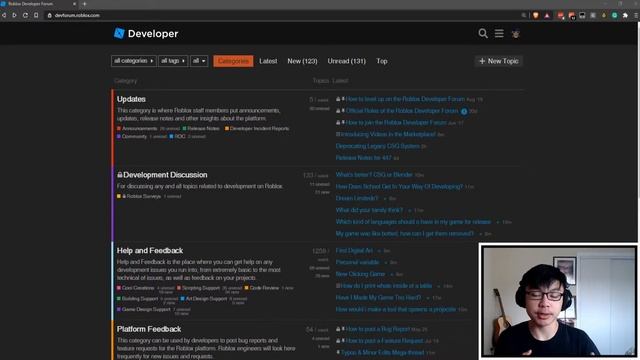Open the Help and Feedback category
Image resolution: width=640 pixels, height=360 pixels.
tap(150, 251)
